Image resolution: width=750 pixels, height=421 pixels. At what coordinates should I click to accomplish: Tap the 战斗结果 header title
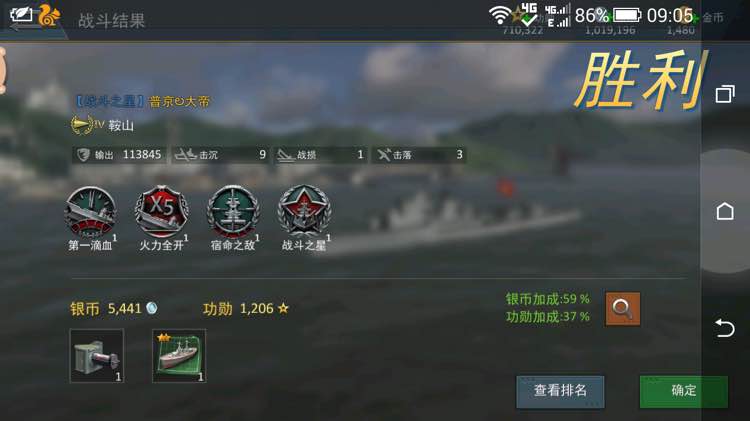(x=111, y=21)
